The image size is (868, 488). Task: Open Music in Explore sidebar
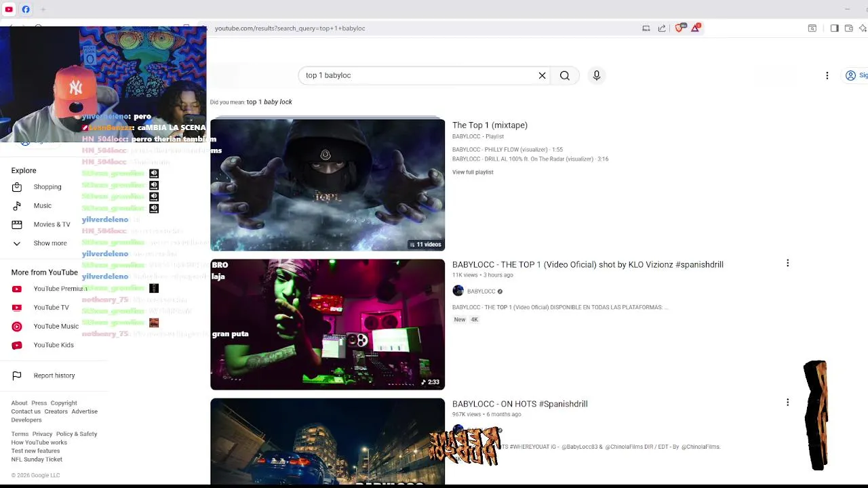tap(43, 206)
